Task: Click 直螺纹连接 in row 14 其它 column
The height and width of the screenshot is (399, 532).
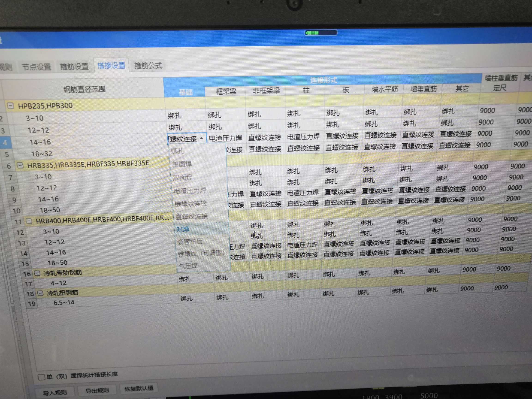Action: pyautogui.click(x=445, y=241)
